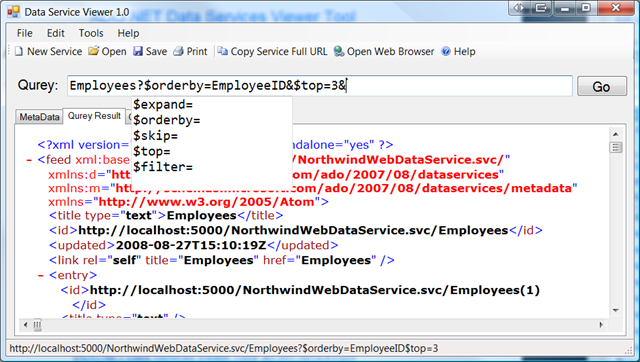Collapse the entry XML node
Image resolution: width=640 pixels, height=362 pixels.
pyautogui.click(x=40, y=275)
